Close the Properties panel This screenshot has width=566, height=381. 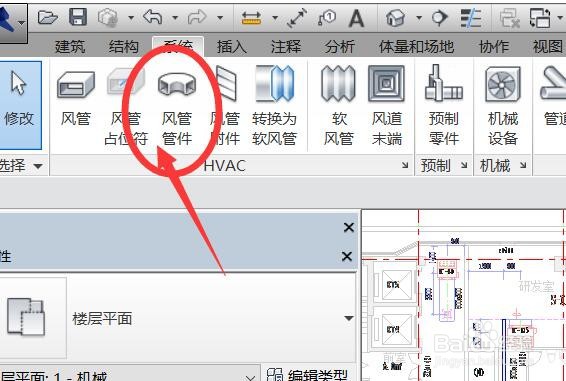tap(347, 256)
